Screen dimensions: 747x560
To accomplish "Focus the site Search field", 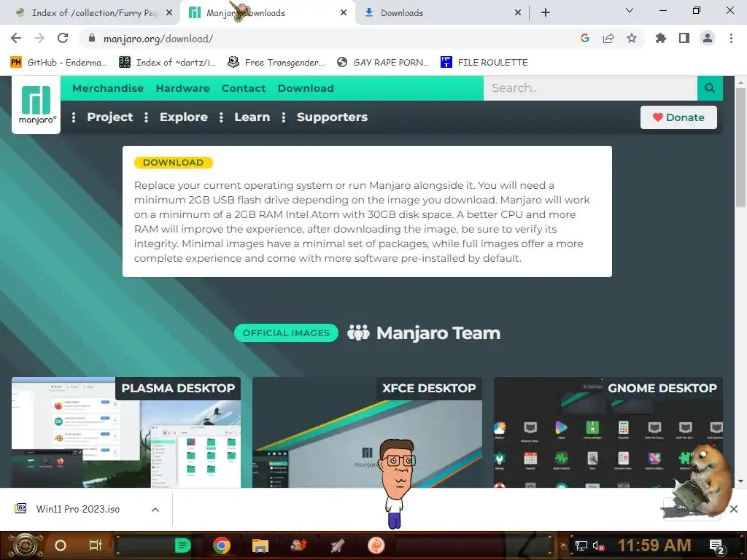I will coord(590,88).
